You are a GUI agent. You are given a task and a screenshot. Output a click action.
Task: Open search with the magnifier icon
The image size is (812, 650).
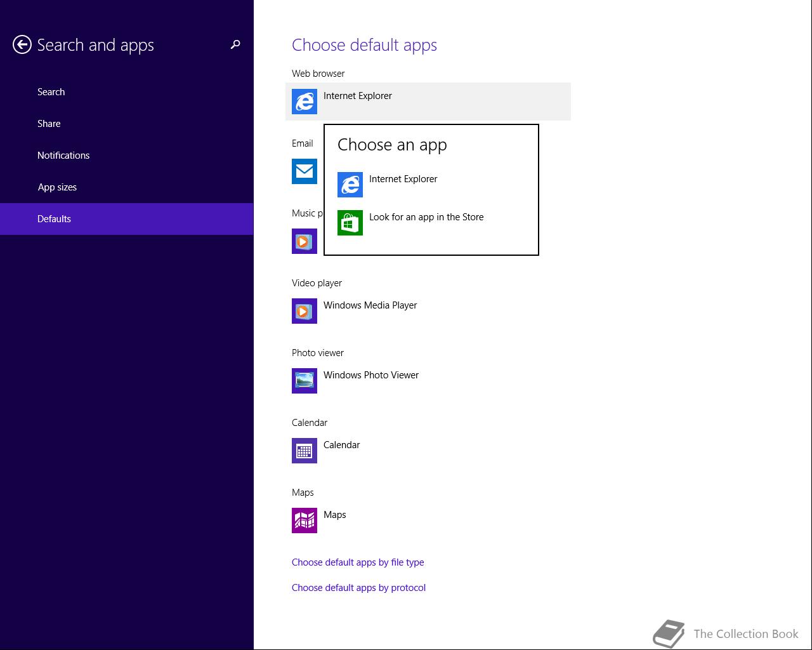click(x=235, y=44)
